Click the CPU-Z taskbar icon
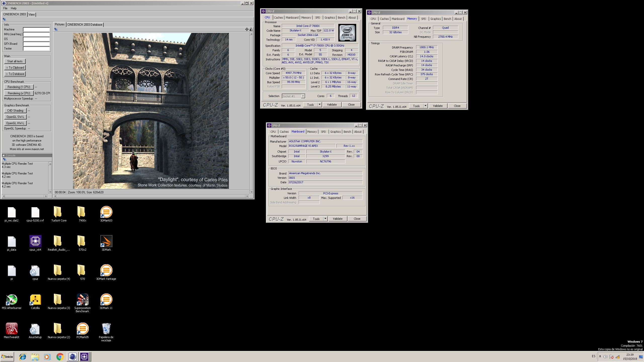The height and width of the screenshot is (362, 644). click(84, 357)
